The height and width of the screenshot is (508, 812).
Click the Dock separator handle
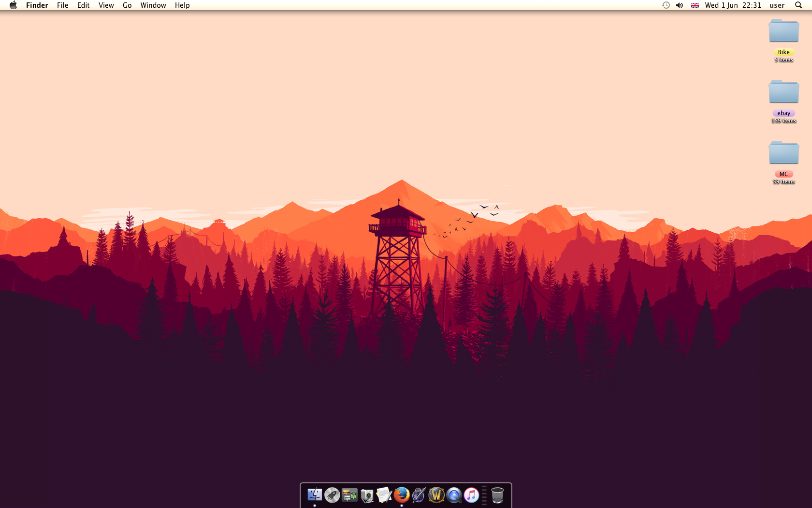484,495
